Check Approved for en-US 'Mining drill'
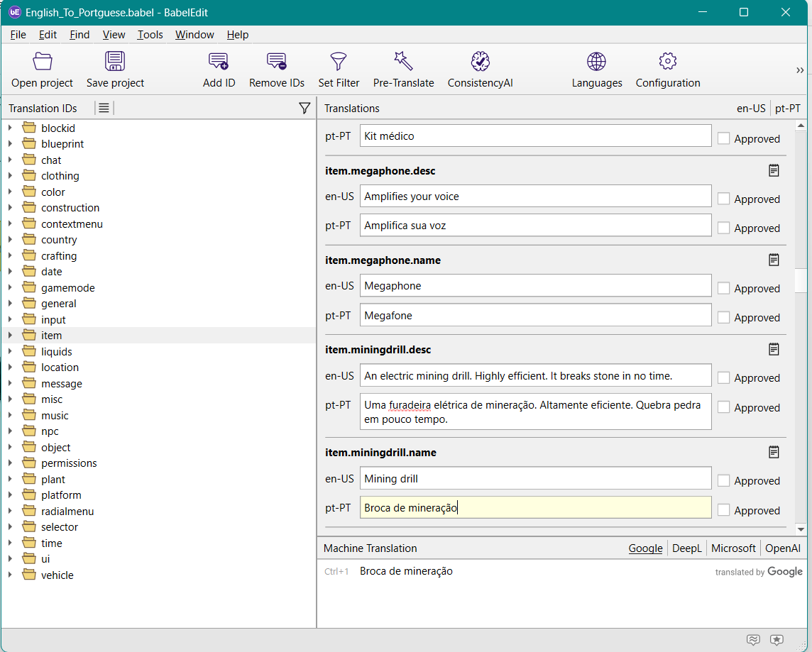The image size is (812, 652). 723,481
